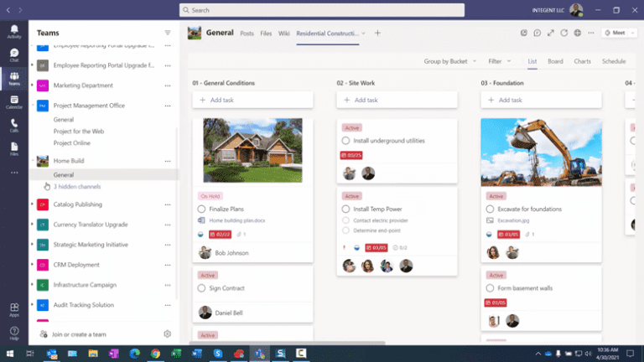The image size is (644, 362).
Task: Click the forward navigation arrow
Action: coord(20,10)
